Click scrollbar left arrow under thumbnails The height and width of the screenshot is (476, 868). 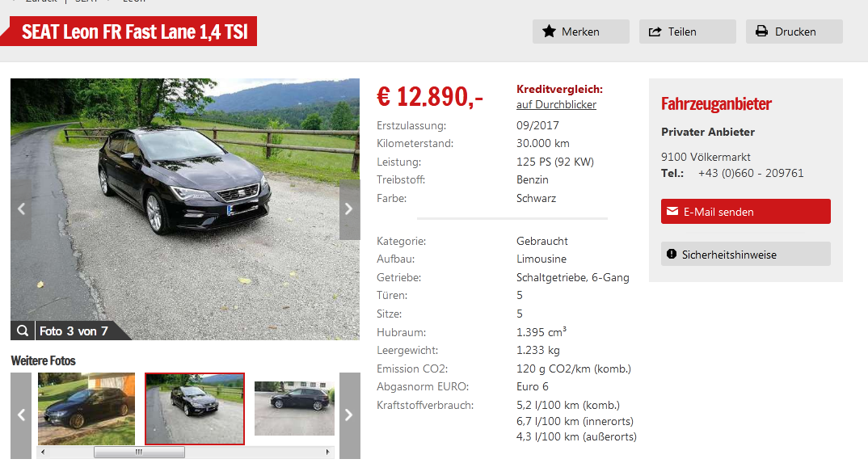pyautogui.click(x=43, y=453)
